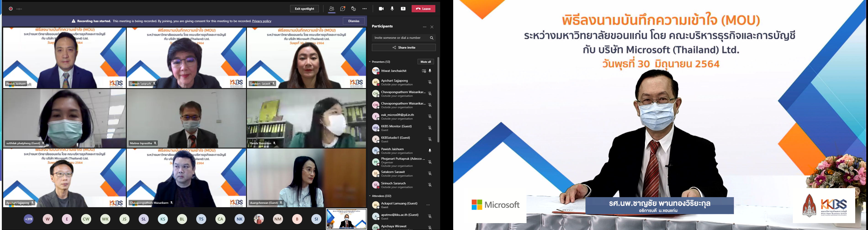This screenshot has width=868, height=230.
Task: Select Sirinuch Sararuch's video tile
Action: click(x=186, y=58)
